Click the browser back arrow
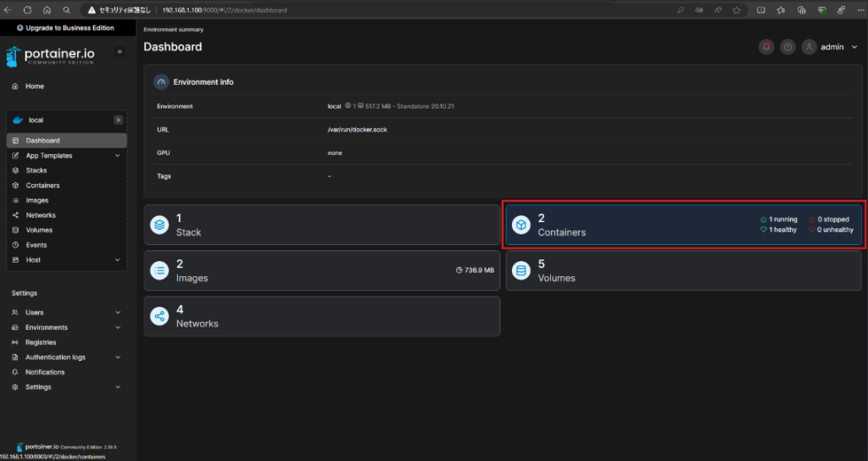The image size is (868, 461). pos(8,10)
